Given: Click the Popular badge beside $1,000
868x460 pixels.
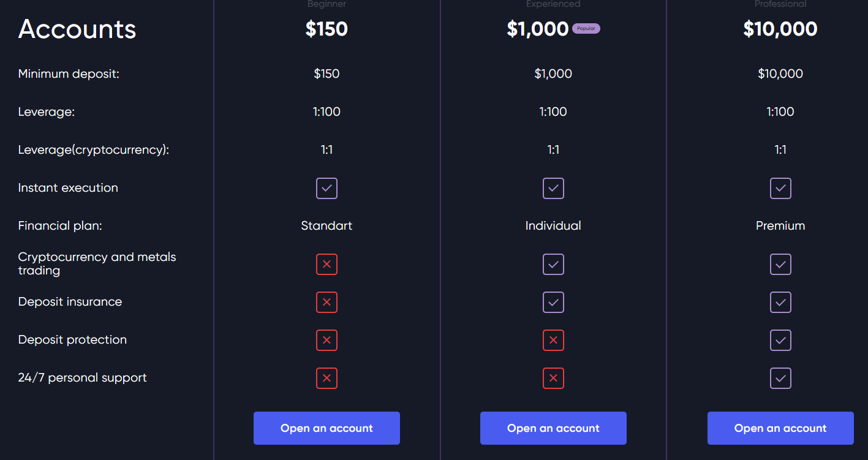Looking at the screenshot, I should pyautogui.click(x=586, y=29).
